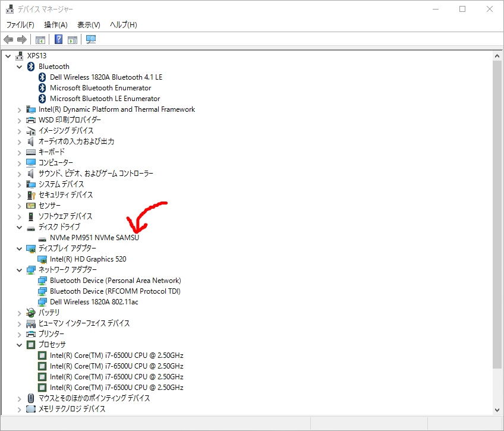
Task: Open Help via the question mark icon
Action: tap(58, 39)
